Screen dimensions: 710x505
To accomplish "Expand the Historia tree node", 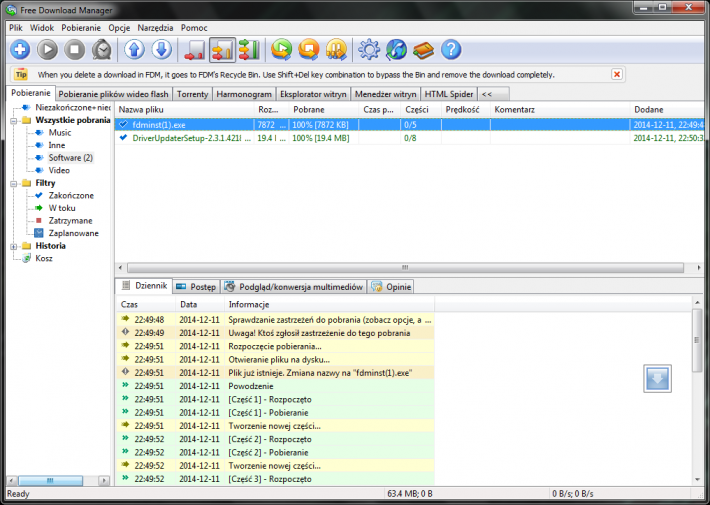I will 14,246.
